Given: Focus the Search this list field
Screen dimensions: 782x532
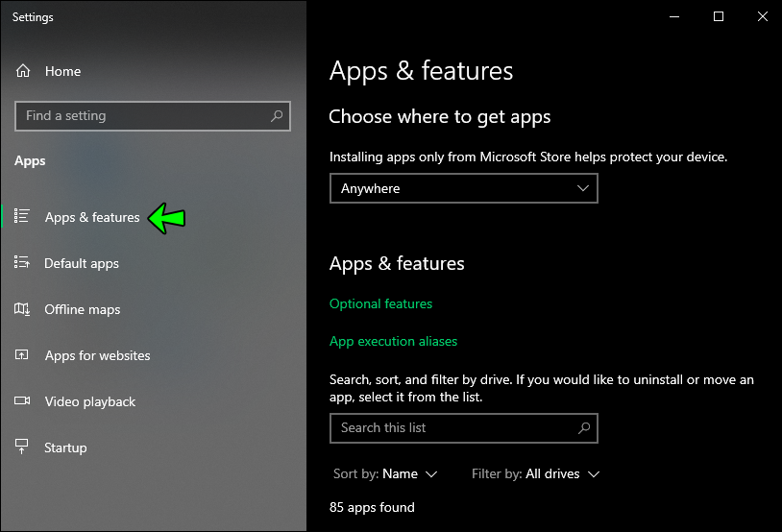Looking at the screenshot, I should [452, 428].
